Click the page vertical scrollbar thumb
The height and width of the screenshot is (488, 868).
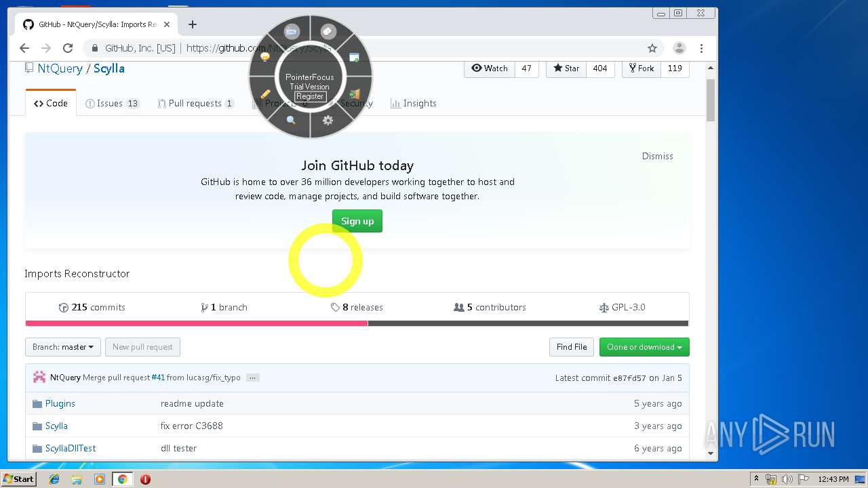tap(711, 100)
